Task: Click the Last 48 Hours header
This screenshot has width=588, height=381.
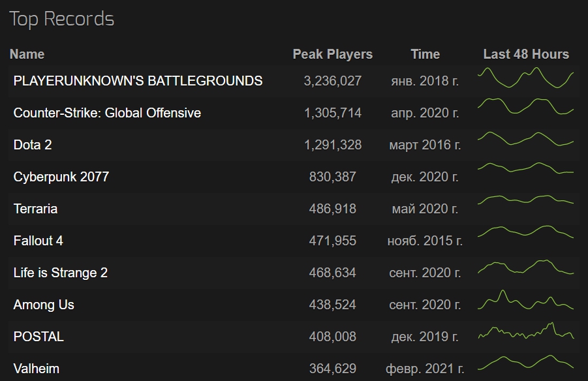Action: point(526,54)
